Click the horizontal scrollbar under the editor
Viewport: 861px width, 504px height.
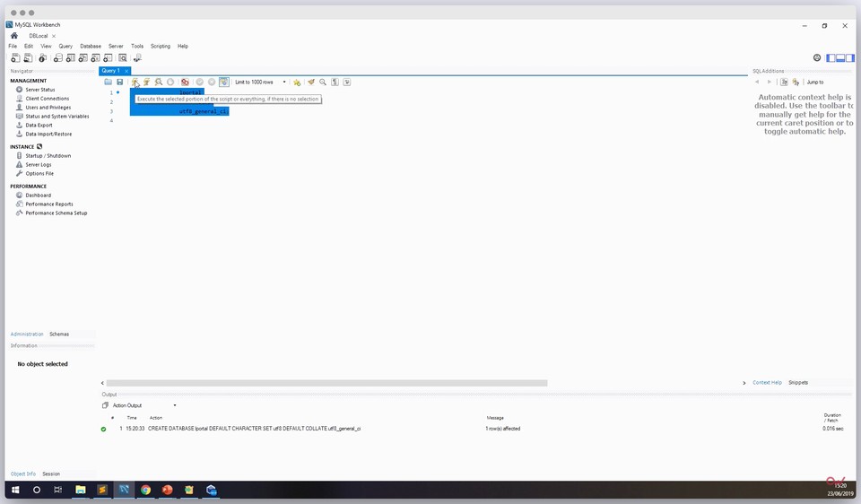tap(326, 383)
